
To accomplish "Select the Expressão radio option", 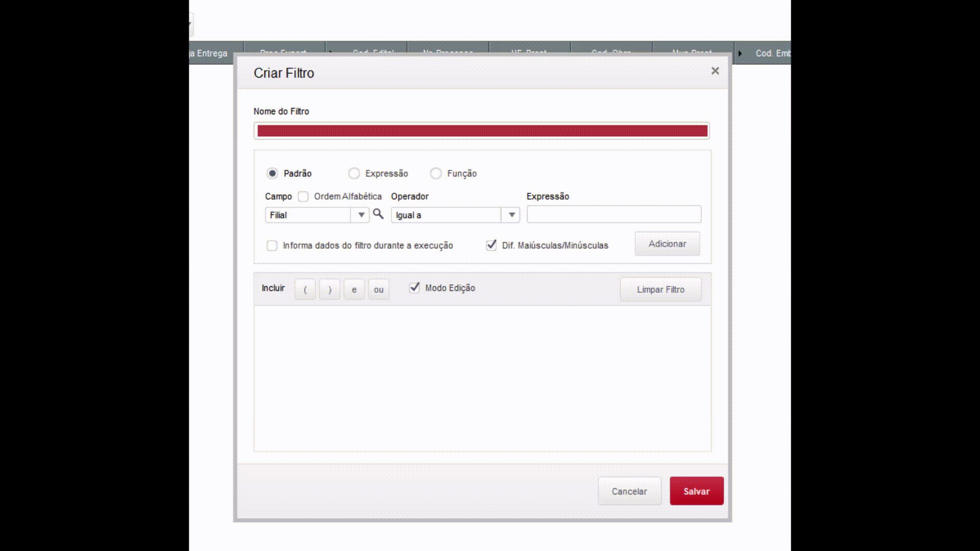I will tap(354, 173).
